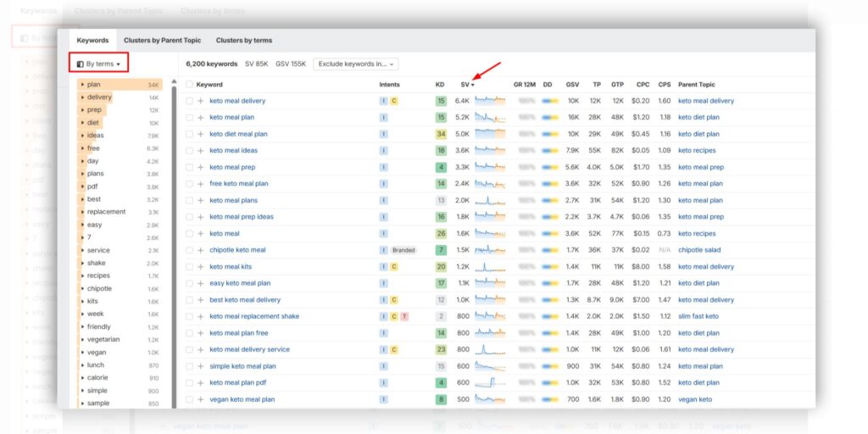868x434 pixels.
Task: Click the DD color bar for 'keto meal prep'
Action: (550, 167)
